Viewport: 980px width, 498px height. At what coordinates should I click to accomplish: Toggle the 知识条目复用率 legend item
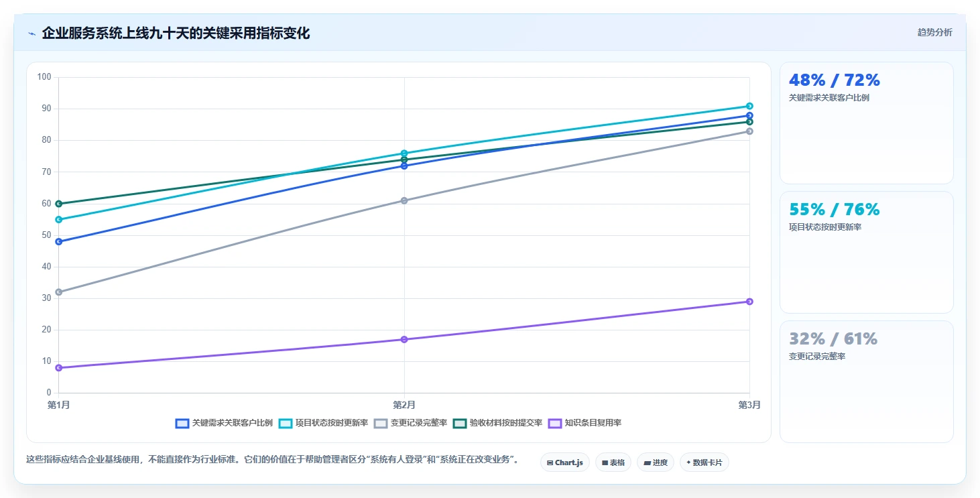[585, 423]
